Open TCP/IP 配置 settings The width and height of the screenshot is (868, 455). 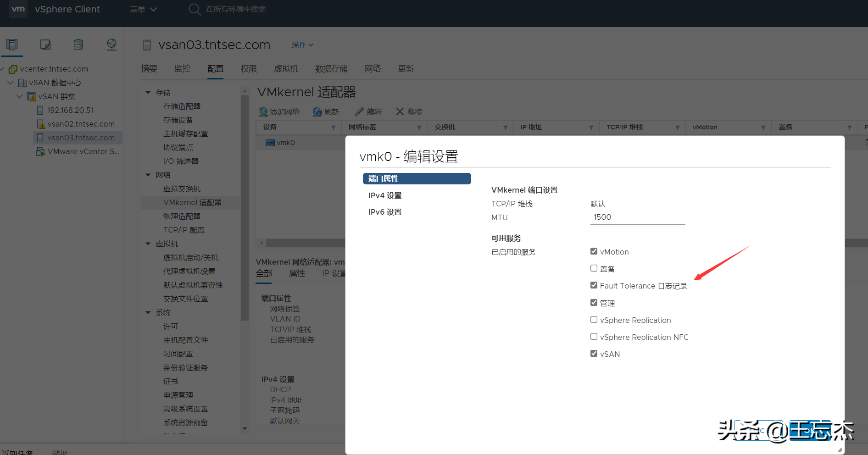(x=184, y=230)
